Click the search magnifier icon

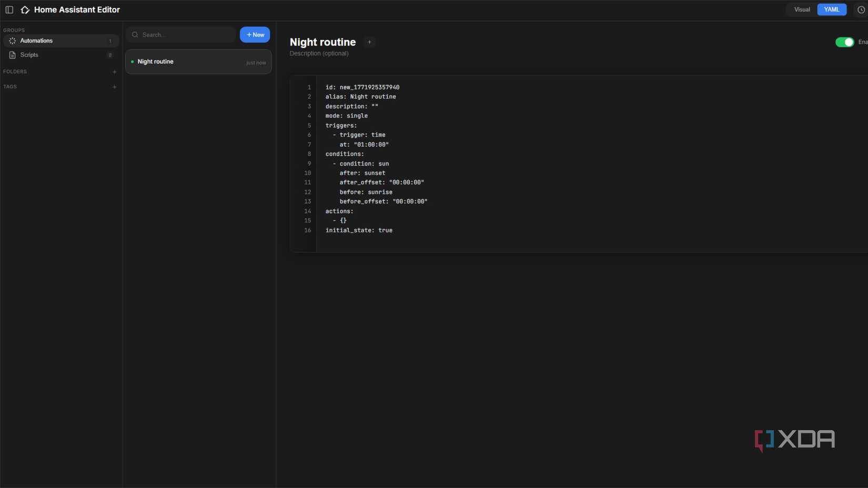pyautogui.click(x=135, y=35)
